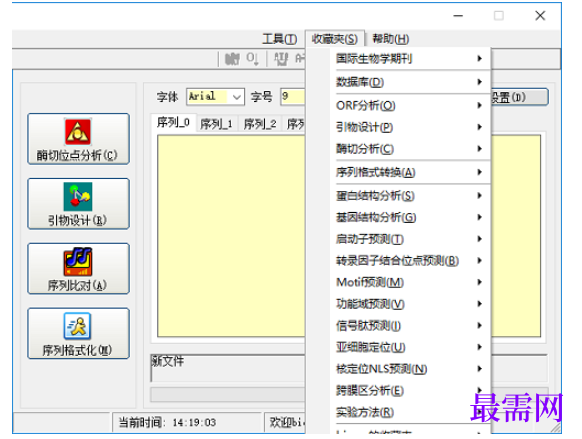Click the 序列比对(A) button icon
This screenshot has width=582, height=439.
point(78,261)
